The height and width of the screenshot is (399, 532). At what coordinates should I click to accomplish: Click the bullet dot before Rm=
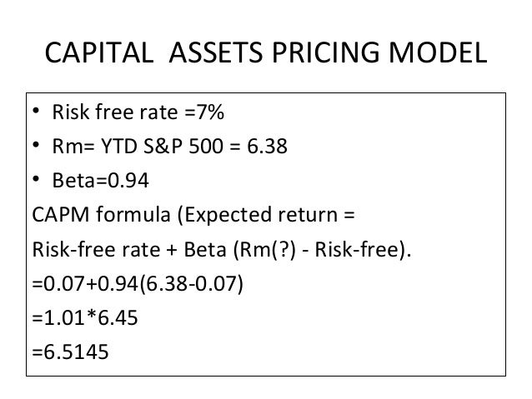(36, 145)
